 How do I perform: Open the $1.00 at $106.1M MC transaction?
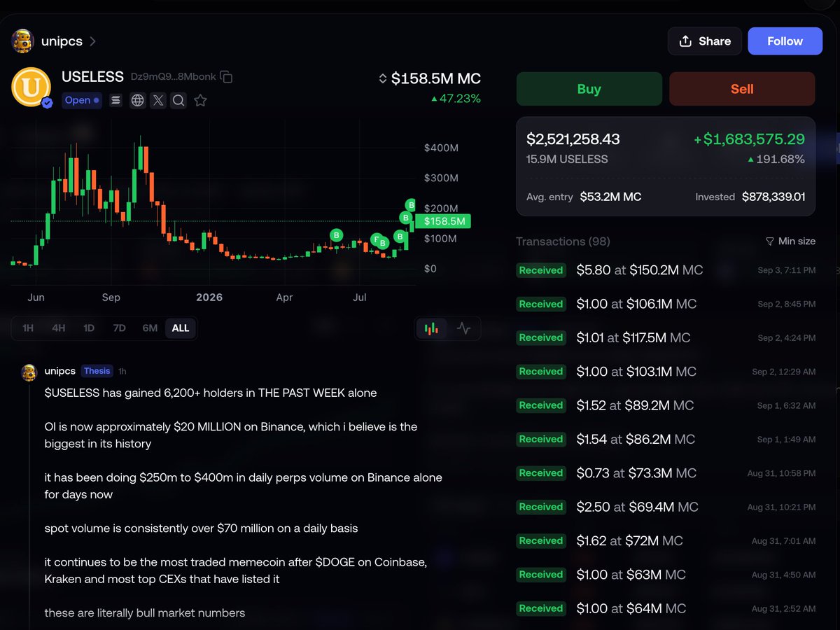666,304
